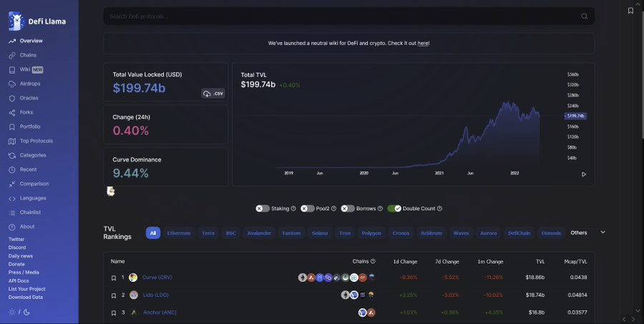The image size is (644, 324).
Task: Sort table by 7d Change column
Action: [447, 262]
